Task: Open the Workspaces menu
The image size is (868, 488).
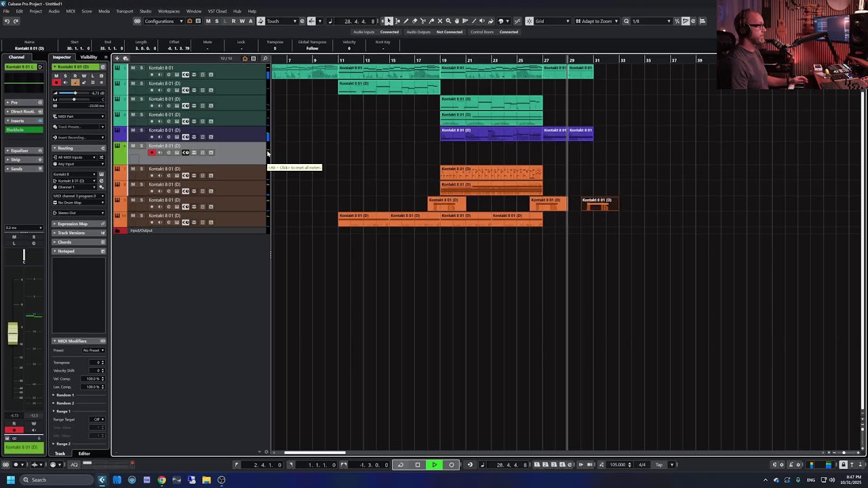Action: coord(169,11)
